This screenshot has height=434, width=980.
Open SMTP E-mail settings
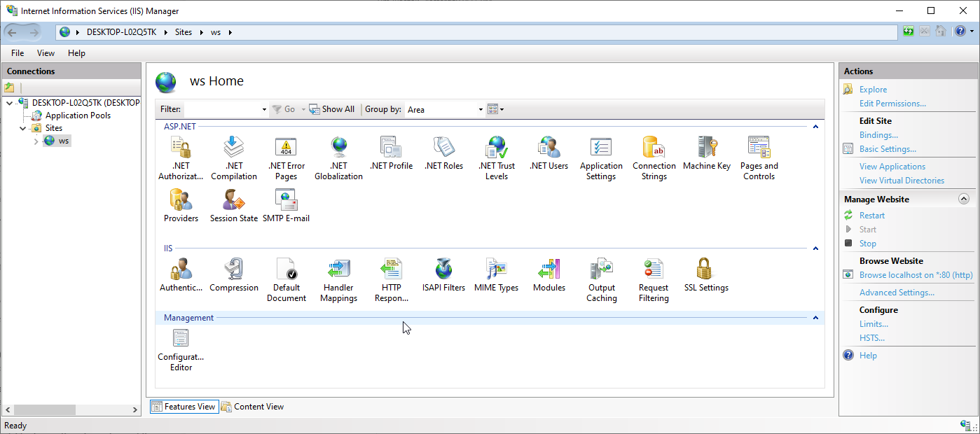coord(286,205)
